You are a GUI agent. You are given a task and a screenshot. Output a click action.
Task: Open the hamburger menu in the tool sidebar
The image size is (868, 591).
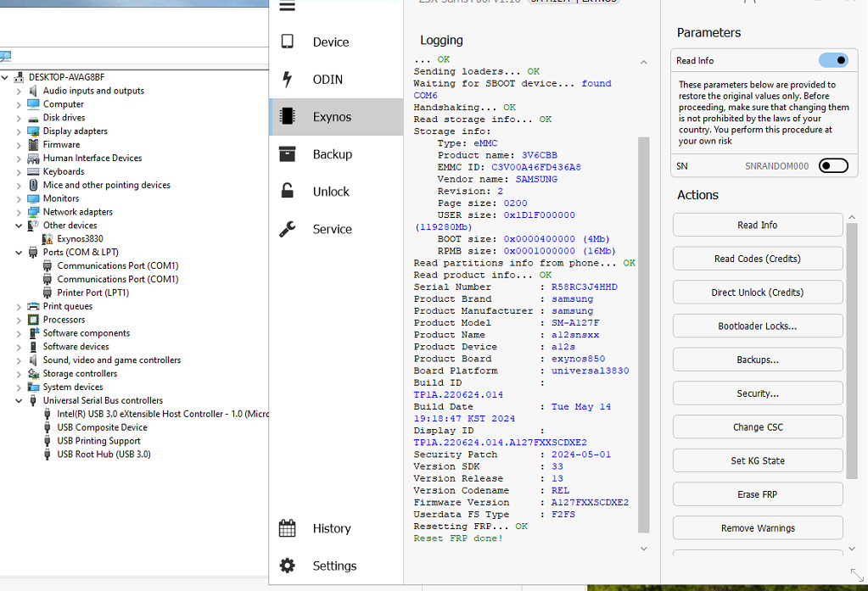[x=287, y=6]
